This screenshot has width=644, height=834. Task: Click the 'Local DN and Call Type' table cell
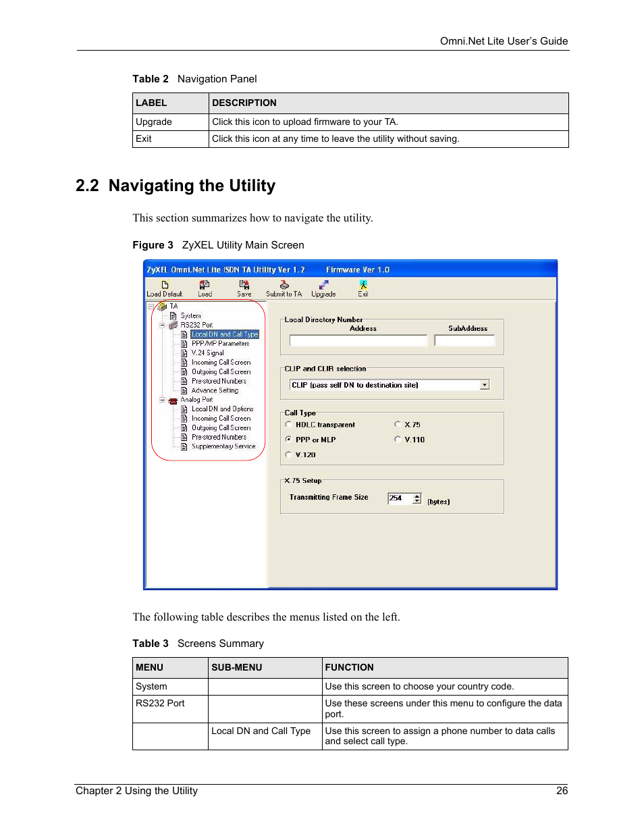[x=265, y=736]
